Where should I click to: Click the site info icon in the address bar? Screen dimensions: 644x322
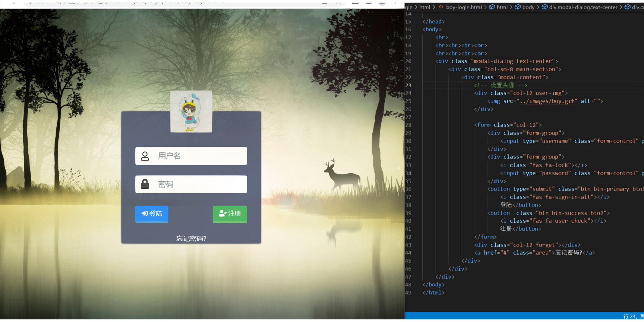[x=30, y=2]
